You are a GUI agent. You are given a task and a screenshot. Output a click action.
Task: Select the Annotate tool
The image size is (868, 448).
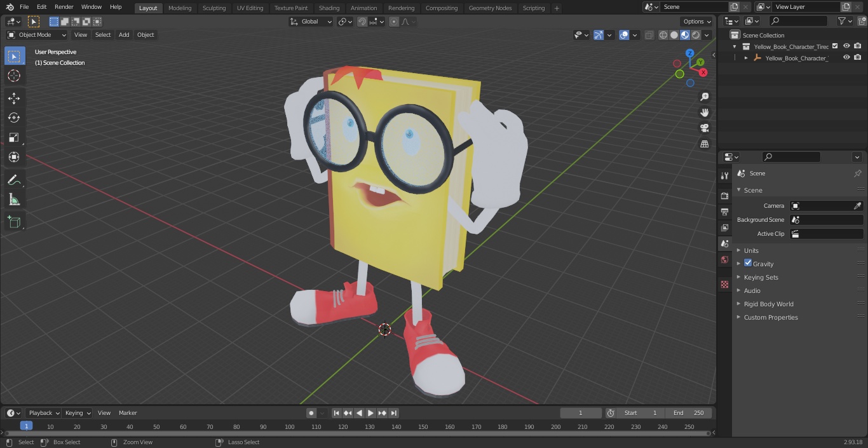[14, 180]
